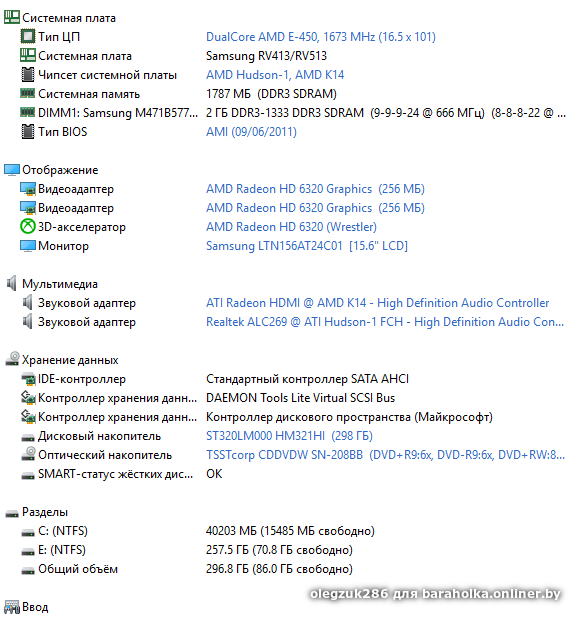
Task: Select the Системная память label
Action: (x=89, y=94)
